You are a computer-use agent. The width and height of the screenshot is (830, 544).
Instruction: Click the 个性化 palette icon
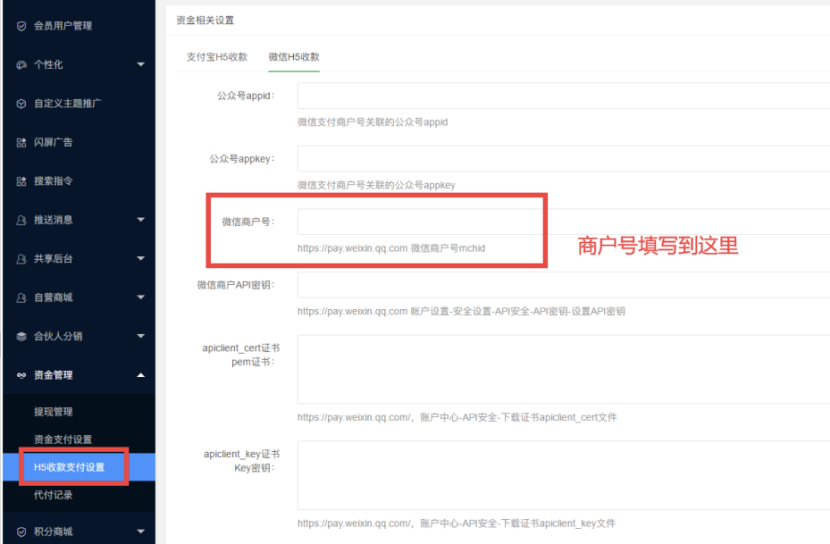(21, 65)
